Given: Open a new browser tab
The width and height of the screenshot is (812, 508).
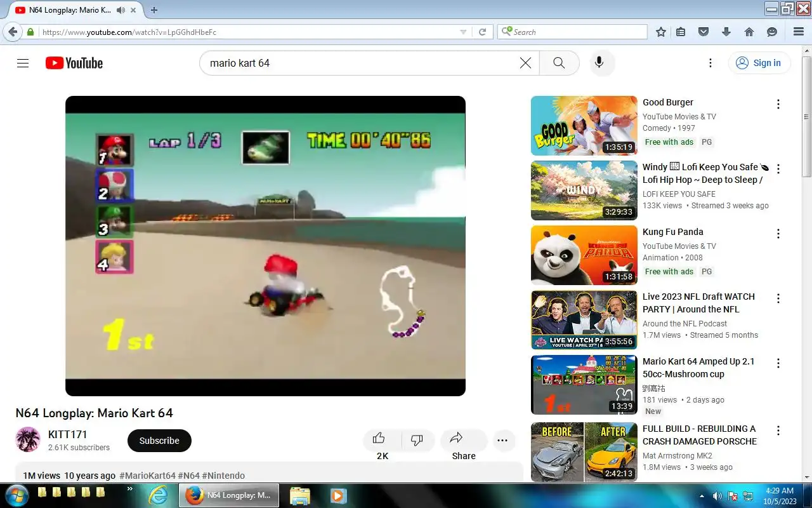Looking at the screenshot, I should click(154, 10).
